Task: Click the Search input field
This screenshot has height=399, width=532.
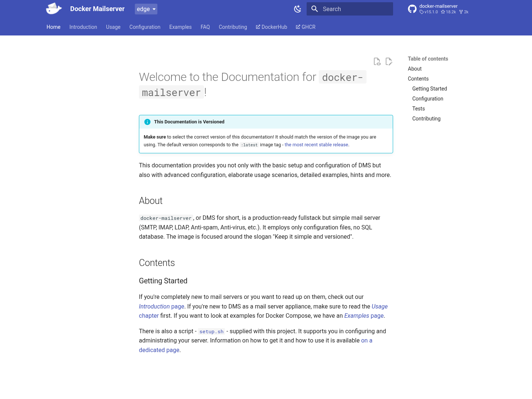Action: pos(350,9)
